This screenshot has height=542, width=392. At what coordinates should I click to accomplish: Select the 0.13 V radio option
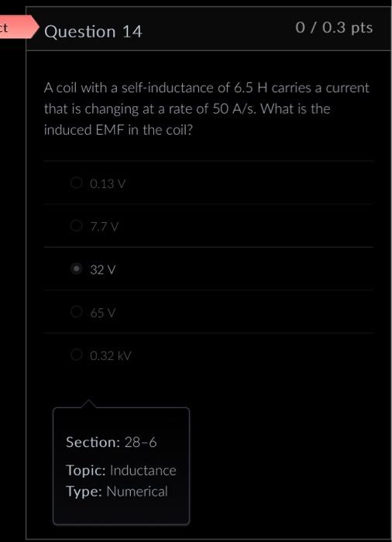point(76,183)
